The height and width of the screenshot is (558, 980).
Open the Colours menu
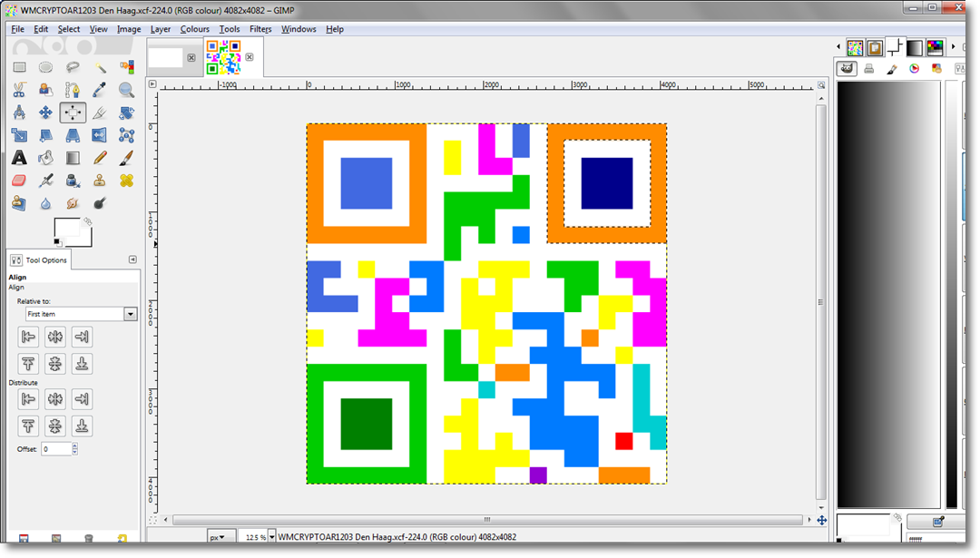[x=195, y=29]
